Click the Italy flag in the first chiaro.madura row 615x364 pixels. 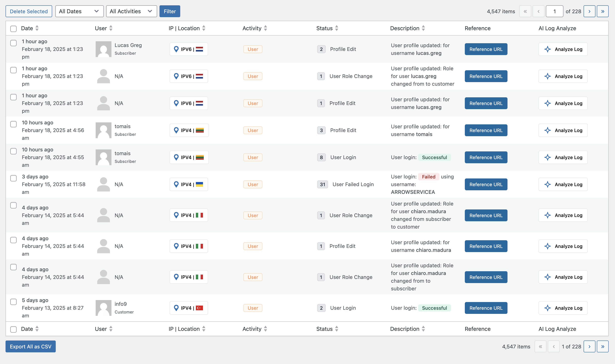click(199, 215)
